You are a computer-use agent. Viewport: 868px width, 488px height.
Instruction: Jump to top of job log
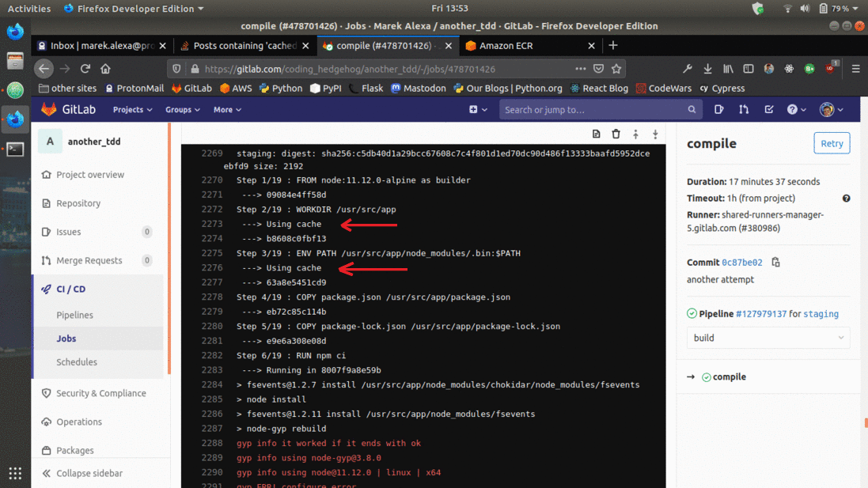pos(635,134)
